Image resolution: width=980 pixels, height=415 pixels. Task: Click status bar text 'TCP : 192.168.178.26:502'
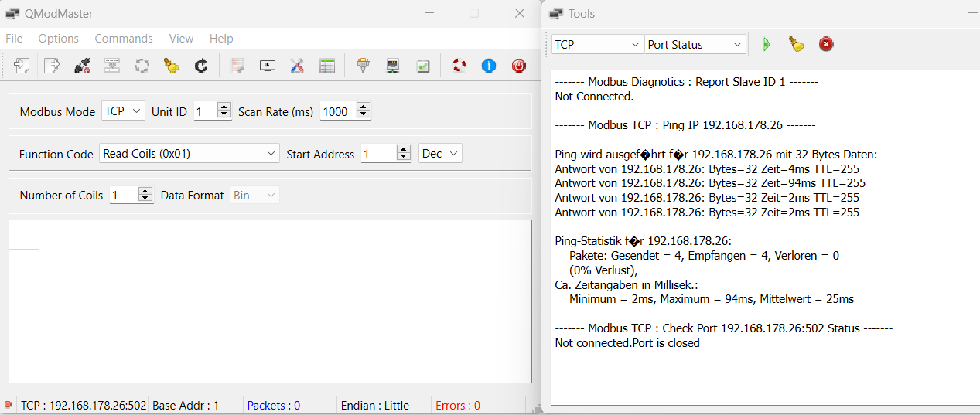84,405
